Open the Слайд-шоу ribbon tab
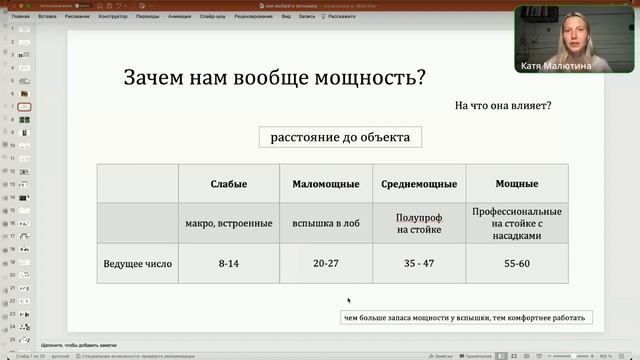 (x=213, y=16)
